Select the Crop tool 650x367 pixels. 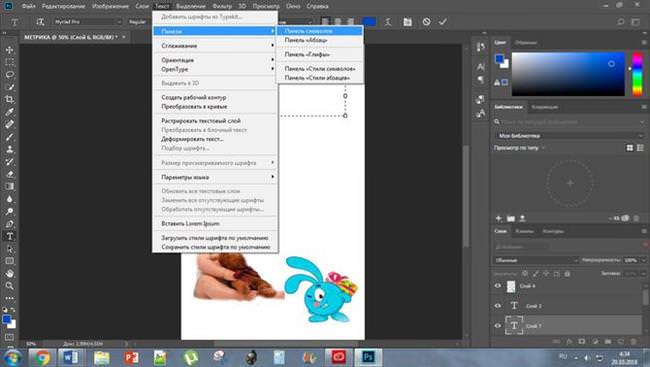[10, 100]
